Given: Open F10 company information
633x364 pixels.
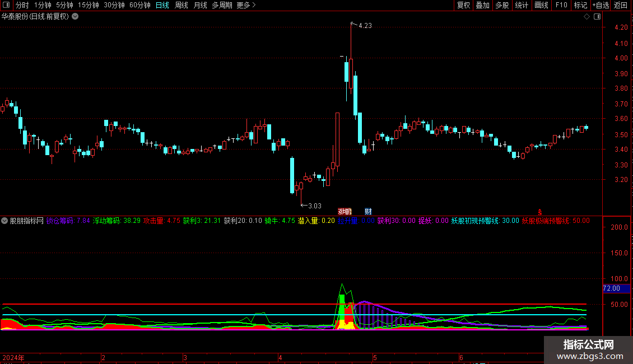Looking at the screenshot, I should coord(561,5).
